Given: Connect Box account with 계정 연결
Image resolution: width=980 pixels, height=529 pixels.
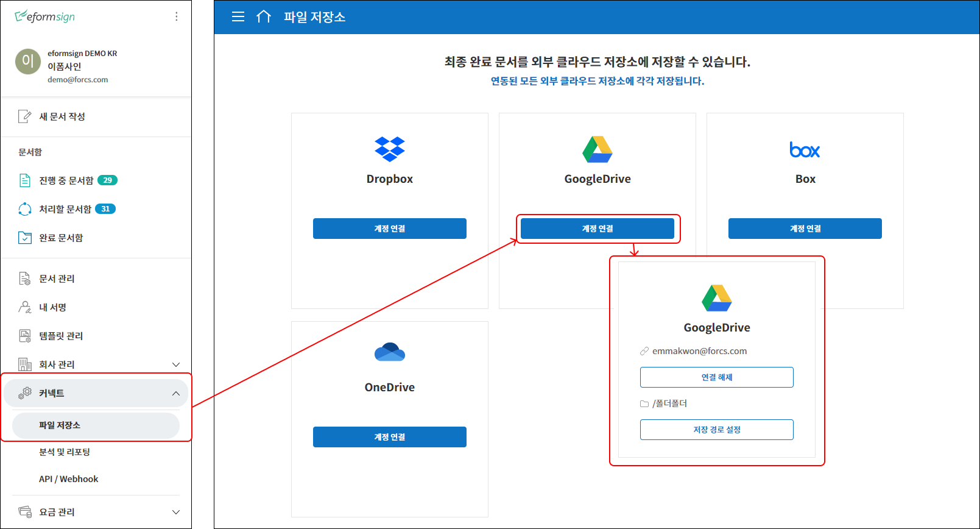Looking at the screenshot, I should (805, 229).
